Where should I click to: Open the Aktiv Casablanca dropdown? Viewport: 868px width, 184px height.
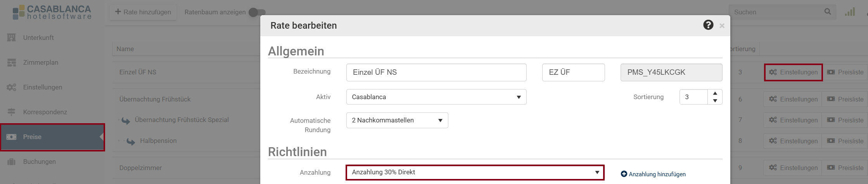[x=436, y=97]
